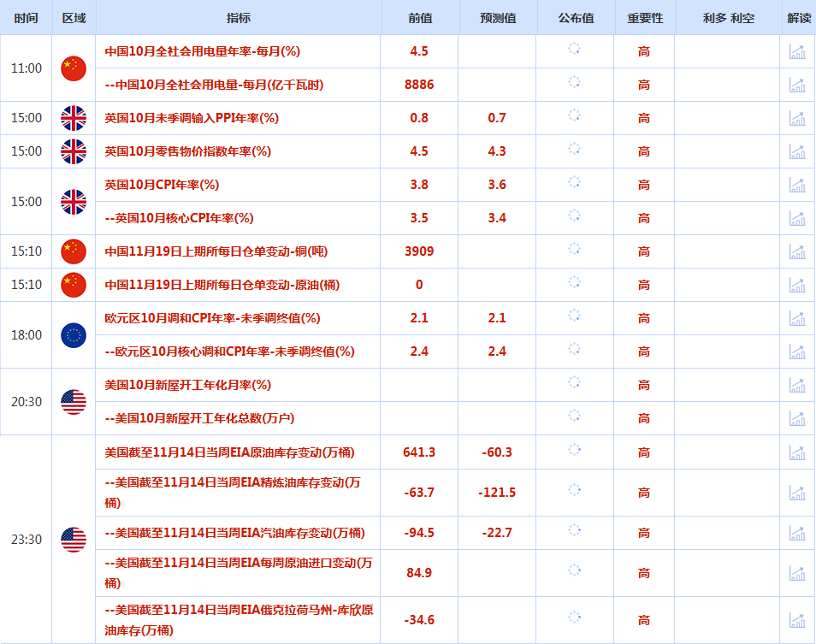Viewport: 816px width, 644px height.
Task: Open --美国EIA每周原油进口变动 indicator
Action: [239, 573]
